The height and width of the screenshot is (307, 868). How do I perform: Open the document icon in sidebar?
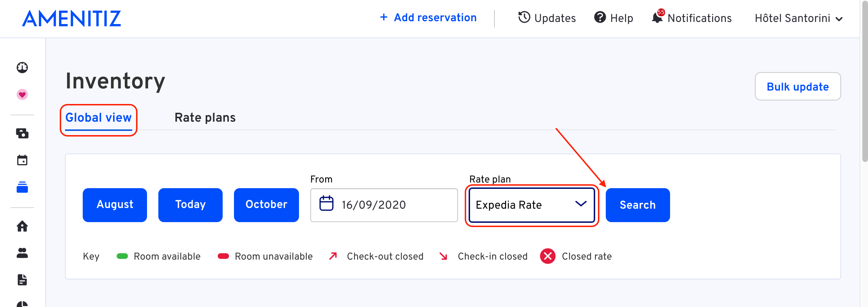(x=22, y=280)
